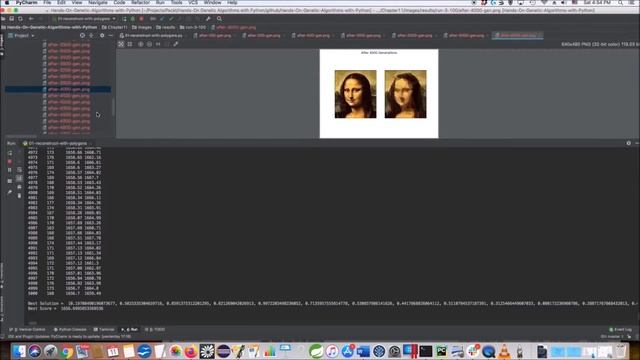Open the Python Console tool window
Image resolution: width=640 pixels, height=360 pixels.
point(70,329)
